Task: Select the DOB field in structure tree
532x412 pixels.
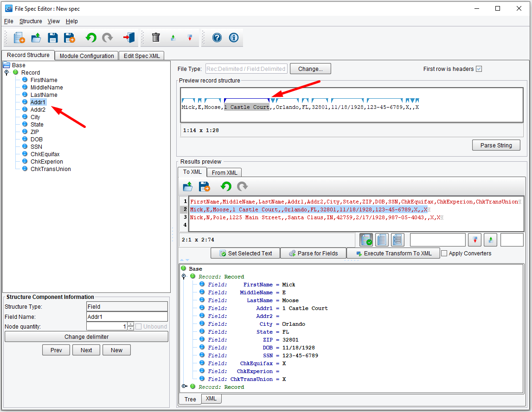Action: pyautogui.click(x=36, y=139)
